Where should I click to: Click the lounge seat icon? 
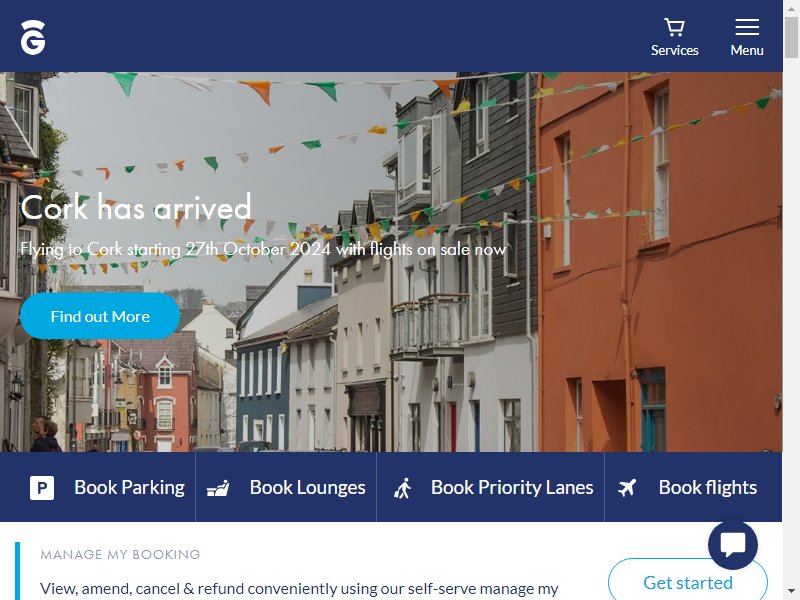[218, 488]
